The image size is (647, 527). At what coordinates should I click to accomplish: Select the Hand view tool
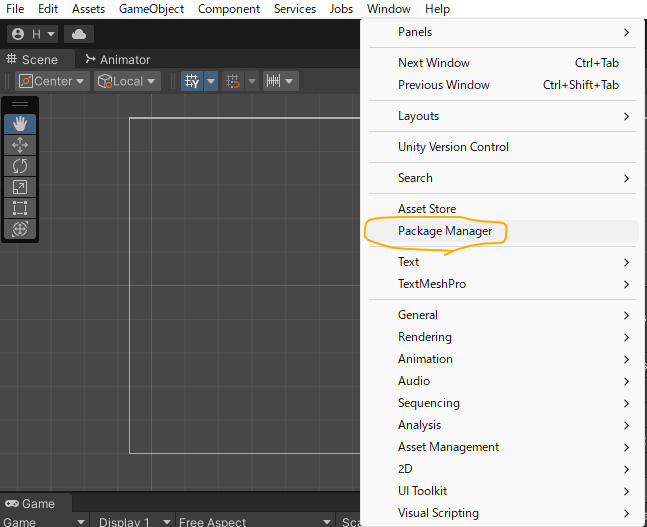pos(20,124)
